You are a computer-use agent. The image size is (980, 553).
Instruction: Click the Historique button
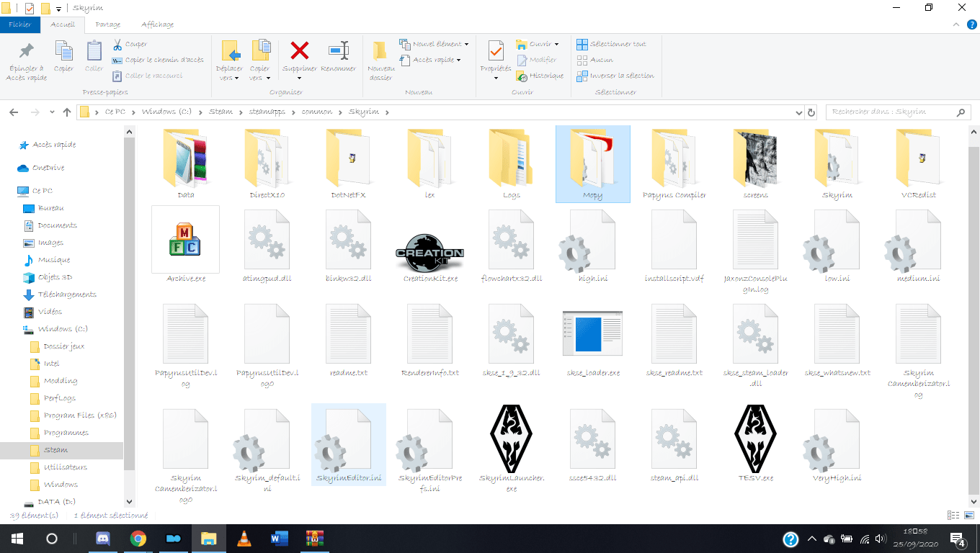point(540,76)
